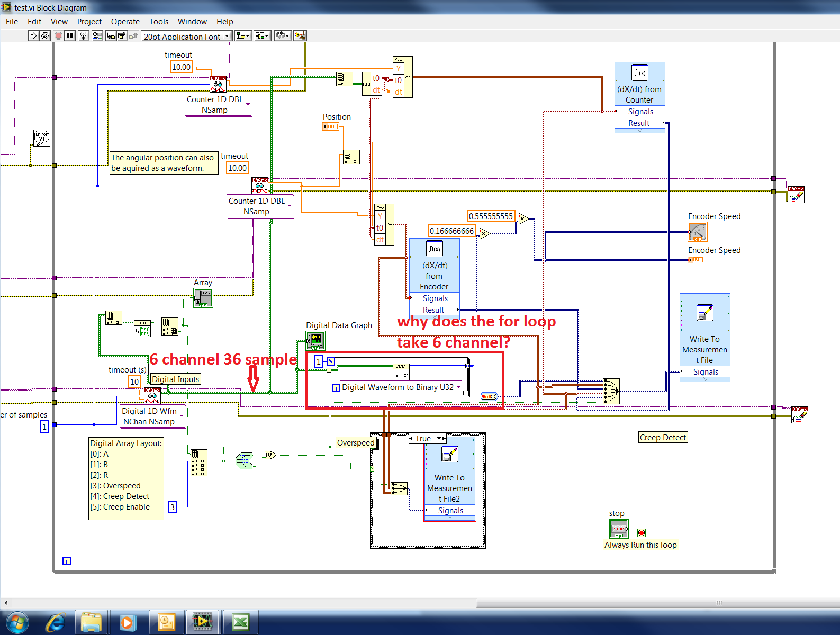
Task: Open the 20pt Application Font dropdown
Action: pos(187,36)
